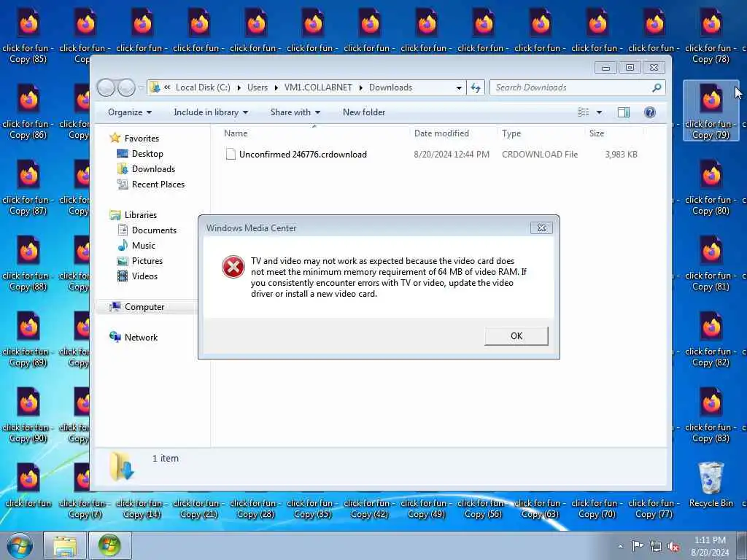
Task: Click the crdownload file's blank icon
Action: pos(231,155)
